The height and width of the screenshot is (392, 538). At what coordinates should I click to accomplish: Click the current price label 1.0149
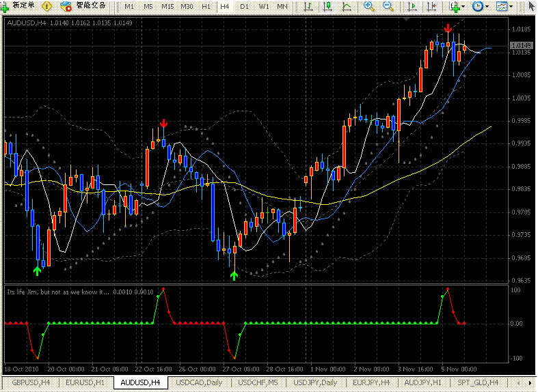point(522,46)
